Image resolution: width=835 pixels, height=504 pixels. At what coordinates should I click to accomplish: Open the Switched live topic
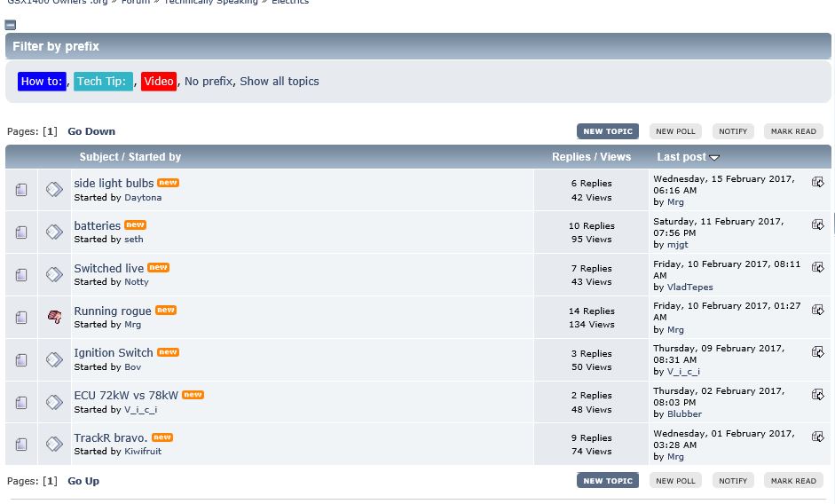pyautogui.click(x=108, y=269)
